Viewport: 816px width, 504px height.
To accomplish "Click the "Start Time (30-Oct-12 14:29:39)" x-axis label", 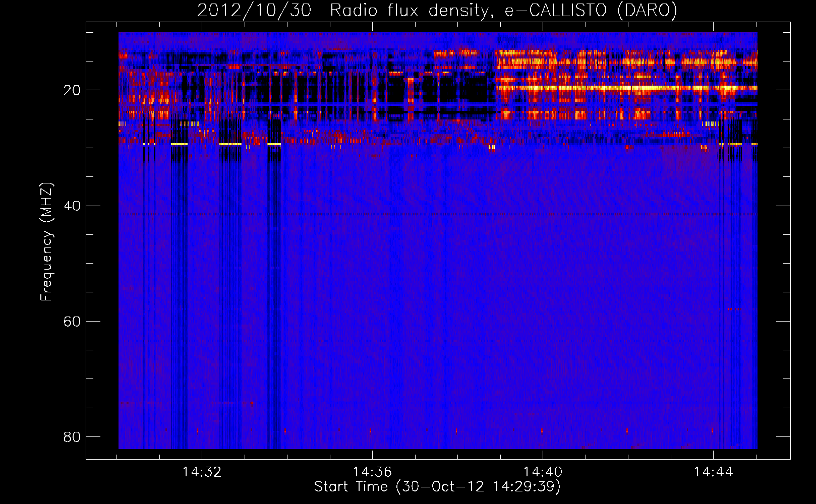I will pos(437,487).
